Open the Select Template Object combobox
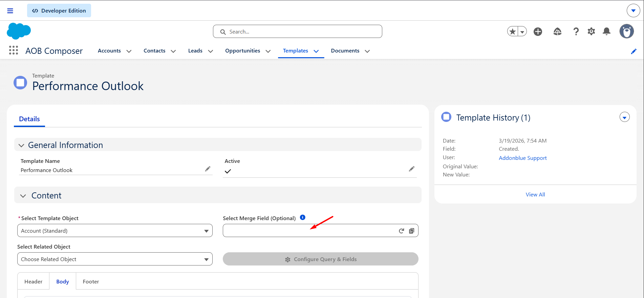The image size is (644, 298). pos(115,231)
